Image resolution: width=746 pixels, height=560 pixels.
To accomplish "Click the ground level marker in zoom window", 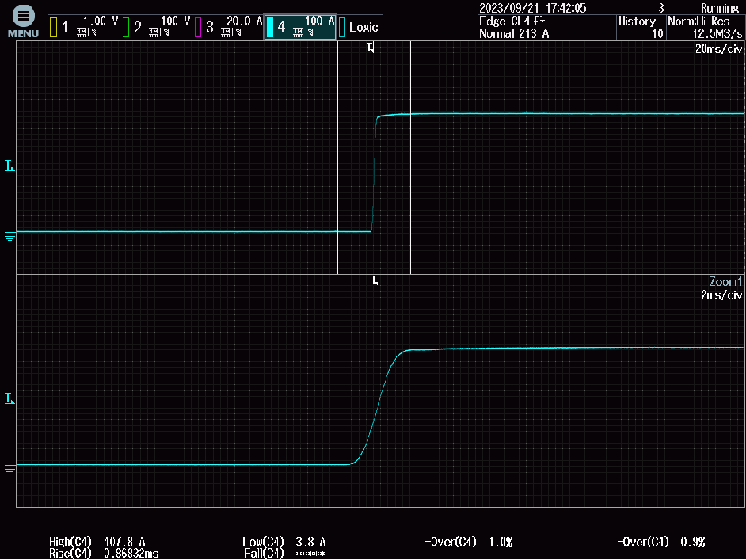I will [10, 468].
